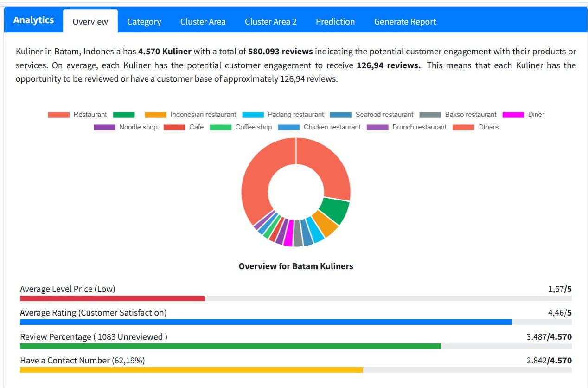Click the yellow Contact Number progress bar
This screenshot has width=588, height=388.
click(191, 370)
